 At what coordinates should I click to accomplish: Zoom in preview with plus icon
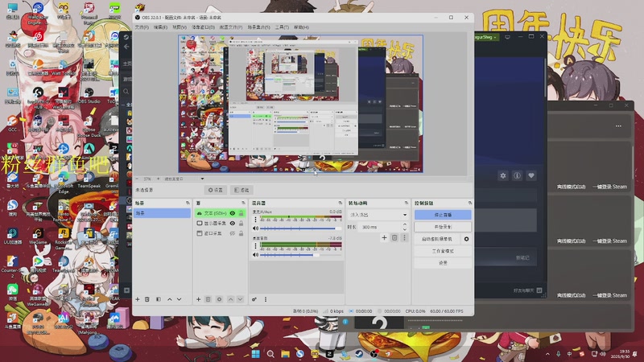point(158,179)
